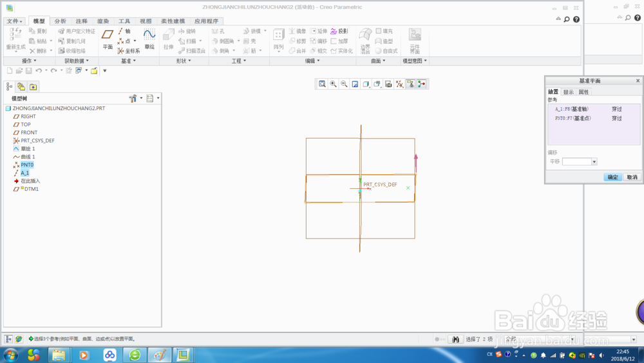644x363 pixels.
Task: Select the A_1:F8(基准轴) reference row
Action: pyautogui.click(x=594, y=110)
